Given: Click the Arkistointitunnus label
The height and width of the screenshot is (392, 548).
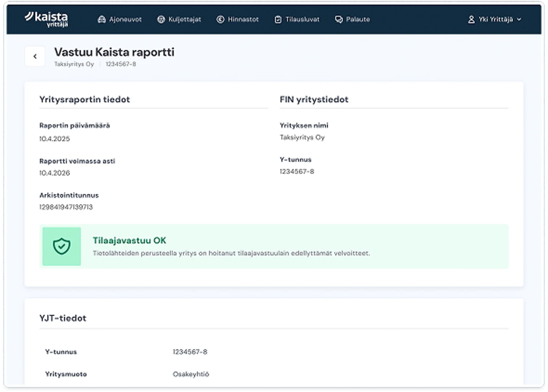Looking at the screenshot, I should click(x=69, y=195).
